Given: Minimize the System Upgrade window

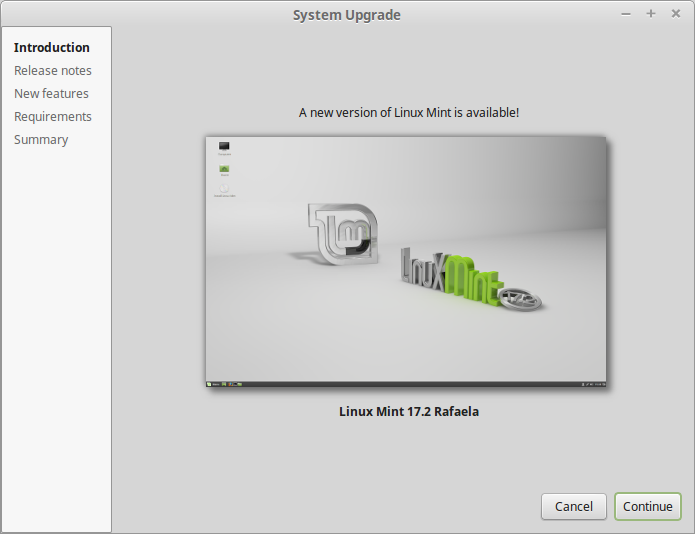Looking at the screenshot, I should pyautogui.click(x=626, y=14).
